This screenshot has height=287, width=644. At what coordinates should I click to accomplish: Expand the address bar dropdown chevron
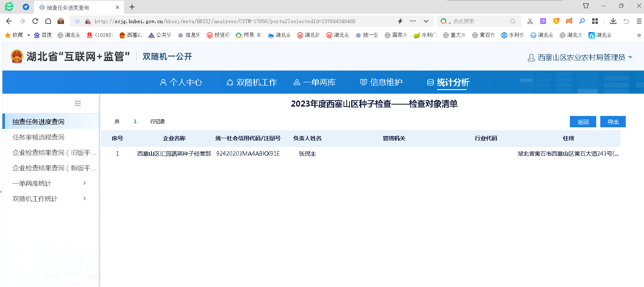[x=426, y=21]
